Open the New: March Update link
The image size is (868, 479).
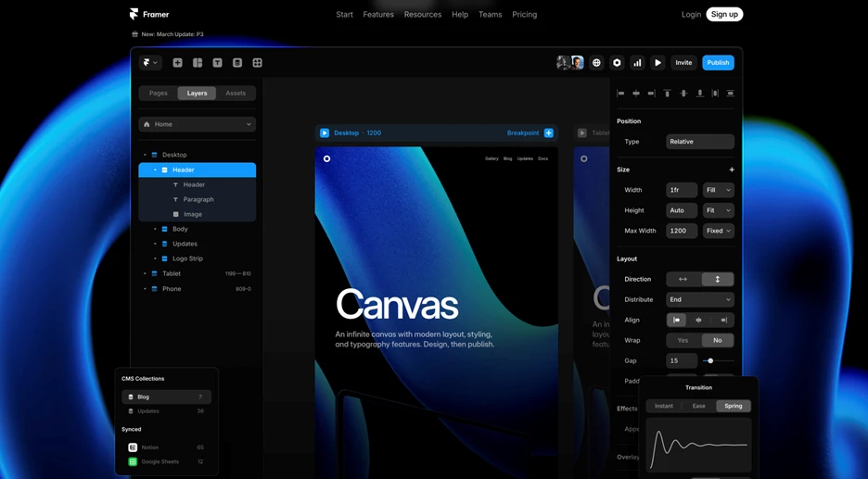[x=172, y=34]
